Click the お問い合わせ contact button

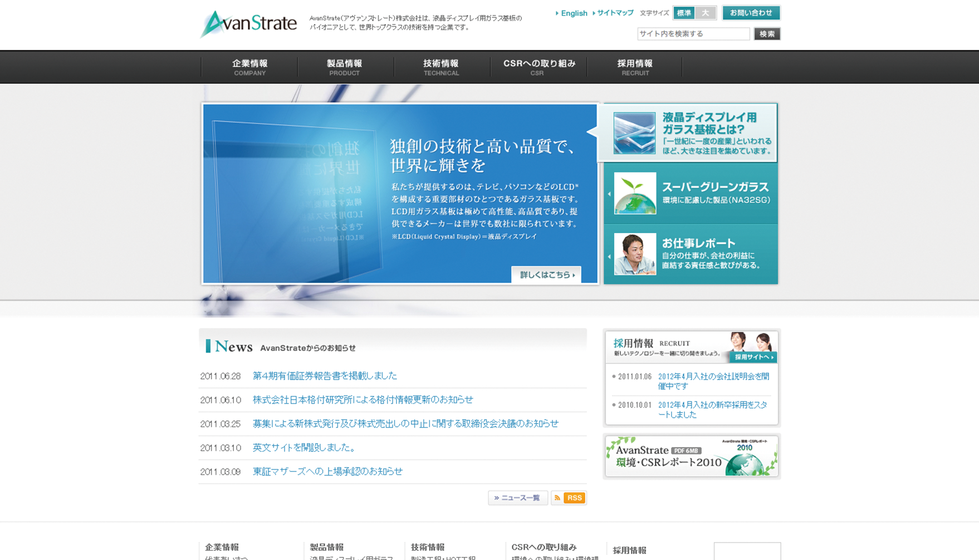[x=751, y=13]
